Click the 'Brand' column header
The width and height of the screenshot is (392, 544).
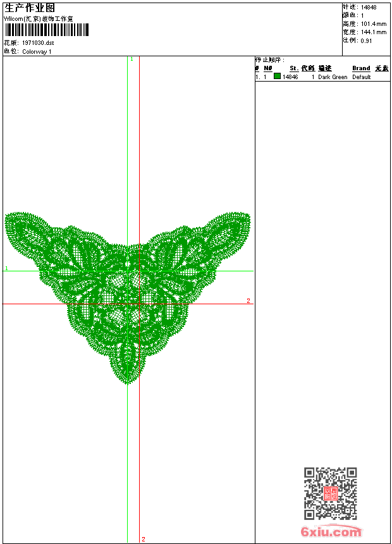point(361,68)
